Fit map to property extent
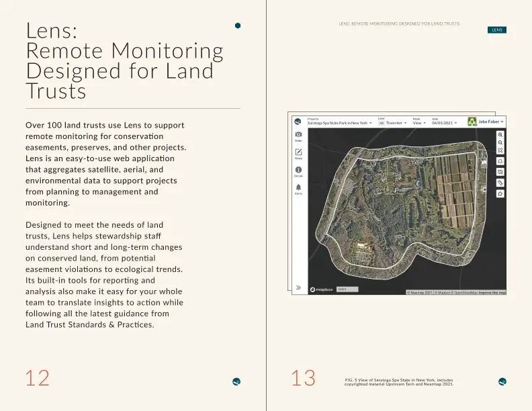This screenshot has width=532, height=411. (500, 150)
